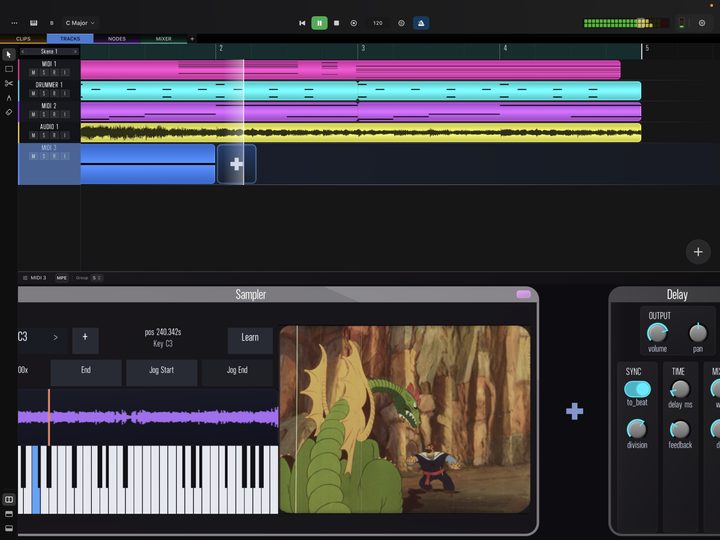The height and width of the screenshot is (540, 720).
Task: Solo the DRUMMER 1 track
Action: click(44, 94)
